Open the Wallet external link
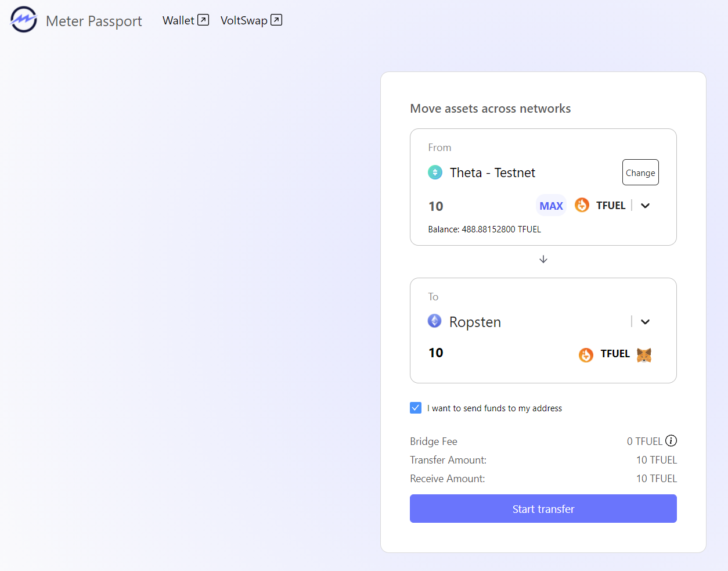Image resolution: width=728 pixels, height=571 pixels. [185, 20]
